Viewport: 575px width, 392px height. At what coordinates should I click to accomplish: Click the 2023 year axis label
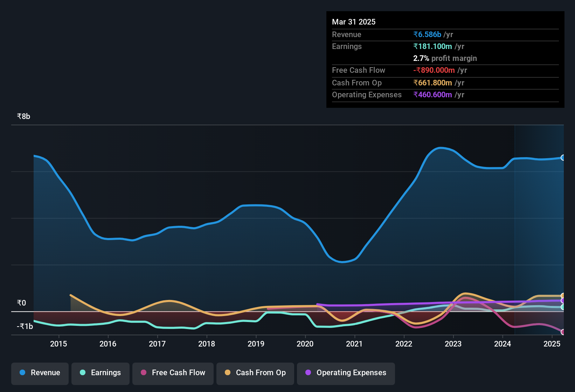pyautogui.click(x=453, y=344)
